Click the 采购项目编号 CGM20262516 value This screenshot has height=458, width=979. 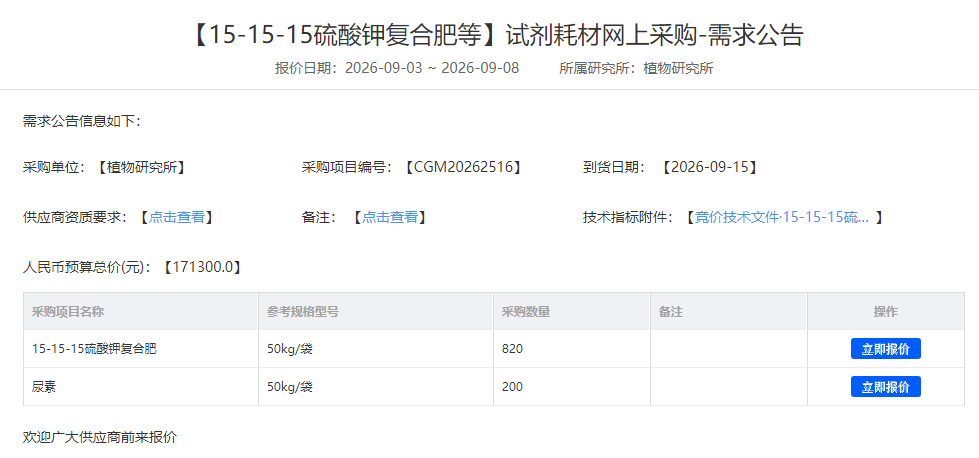[462, 167]
